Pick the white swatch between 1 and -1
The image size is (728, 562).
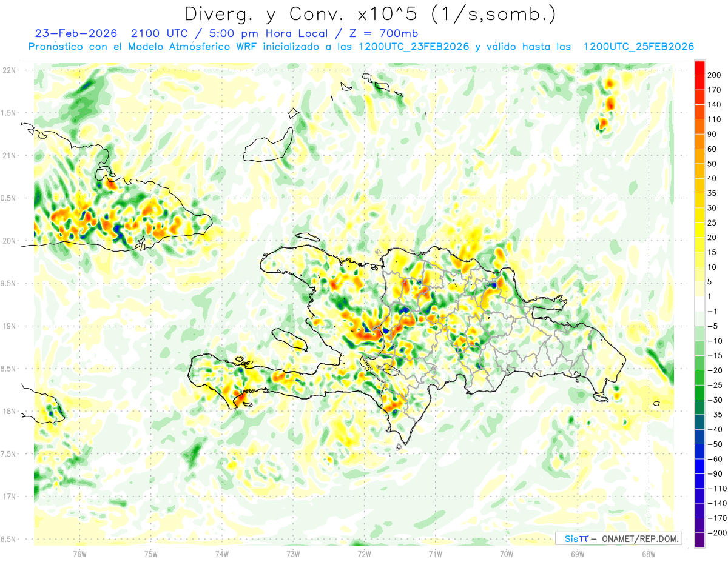tap(699, 304)
